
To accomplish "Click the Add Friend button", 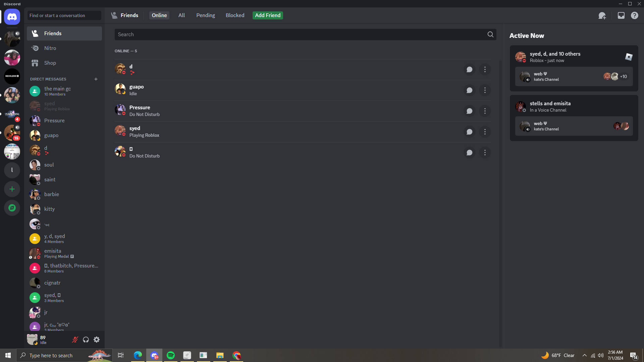I will [268, 15].
